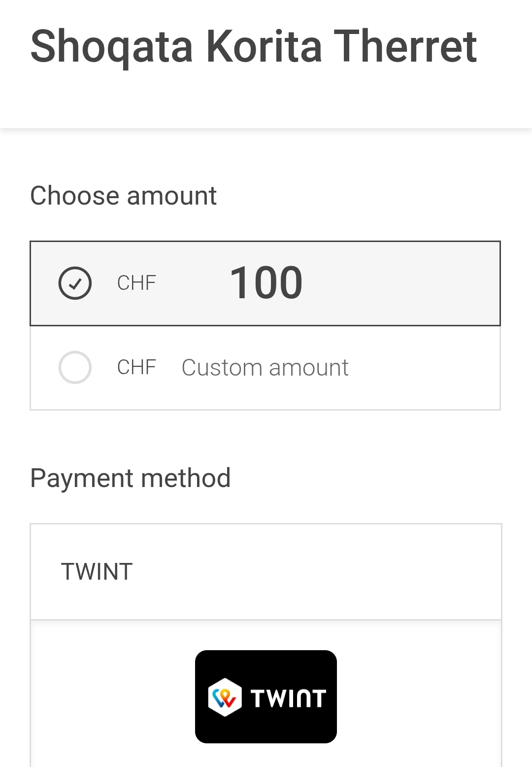Click the TWINT text in payment method row
Screen dimensions: 532x767
pyautogui.click(x=97, y=572)
